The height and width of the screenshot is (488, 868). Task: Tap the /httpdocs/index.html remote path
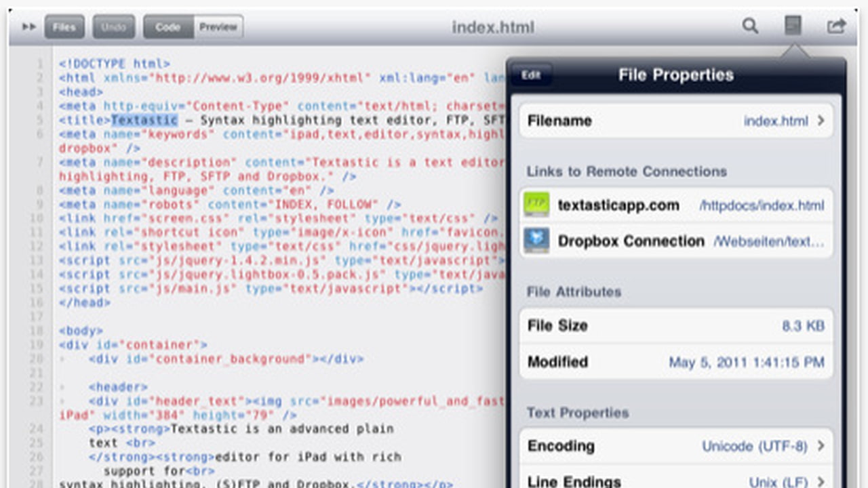pos(762,205)
